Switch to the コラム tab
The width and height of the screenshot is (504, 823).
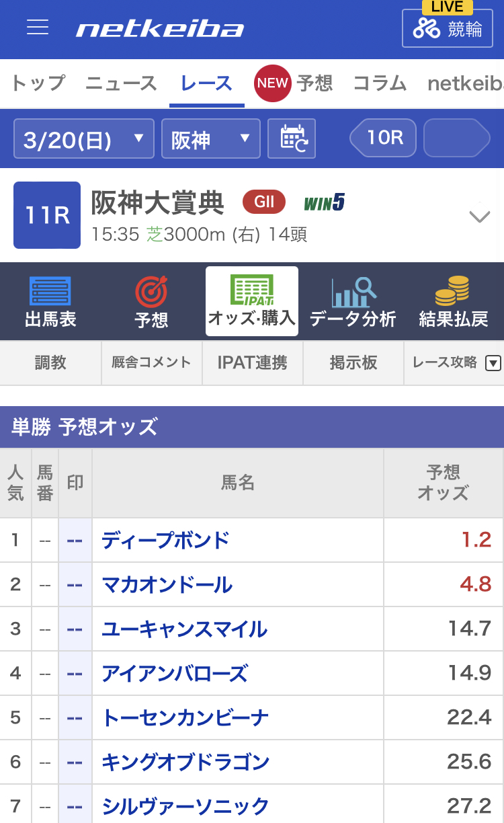coord(380,83)
